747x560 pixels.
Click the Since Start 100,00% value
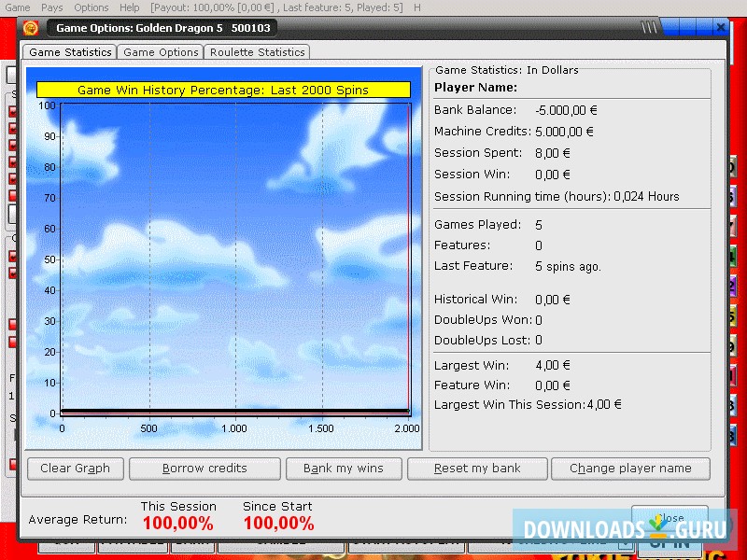[x=278, y=524]
